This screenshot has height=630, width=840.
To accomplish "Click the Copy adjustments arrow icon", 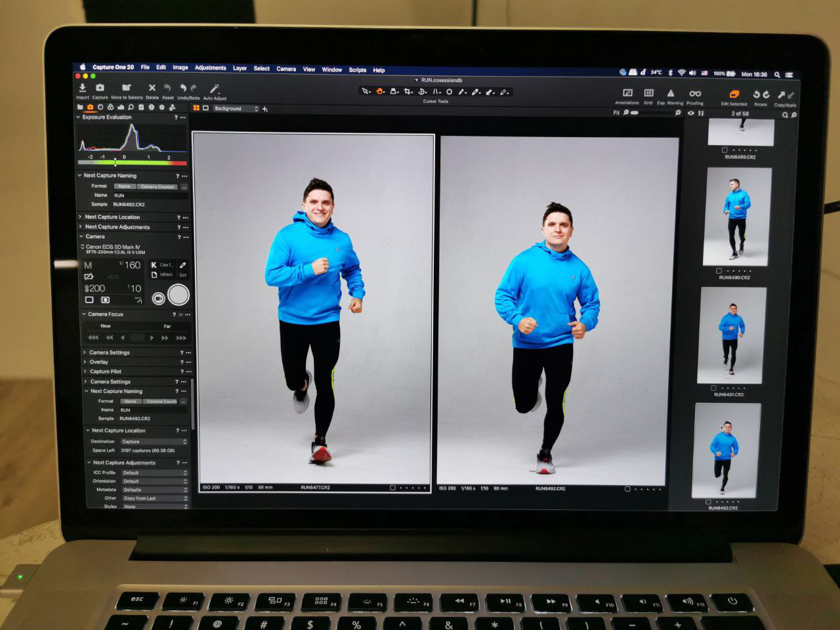I will coord(781,94).
